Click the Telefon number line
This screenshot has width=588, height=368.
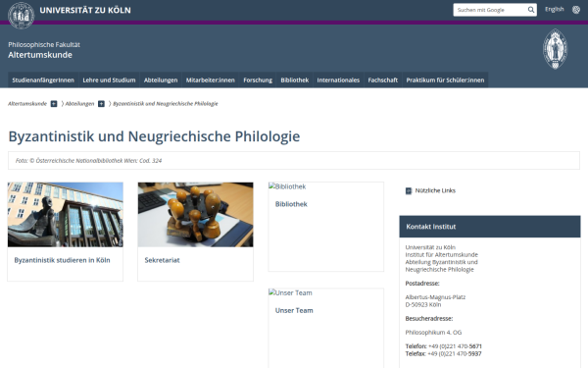pos(444,346)
